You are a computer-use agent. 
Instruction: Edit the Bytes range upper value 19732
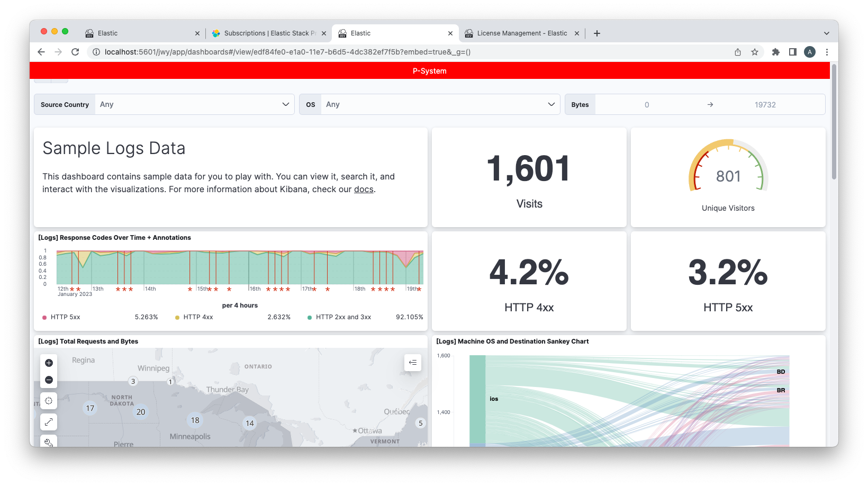point(766,104)
